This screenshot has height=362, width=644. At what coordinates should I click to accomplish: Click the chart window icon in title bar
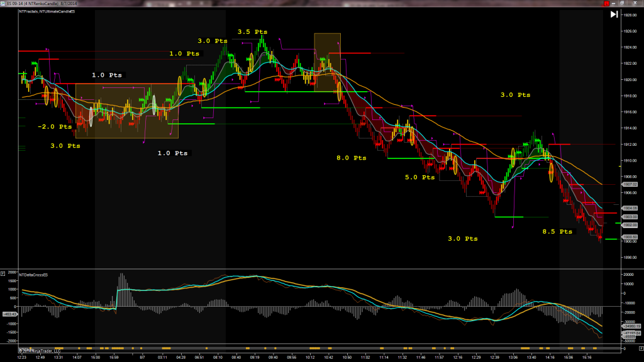click(x=4, y=4)
